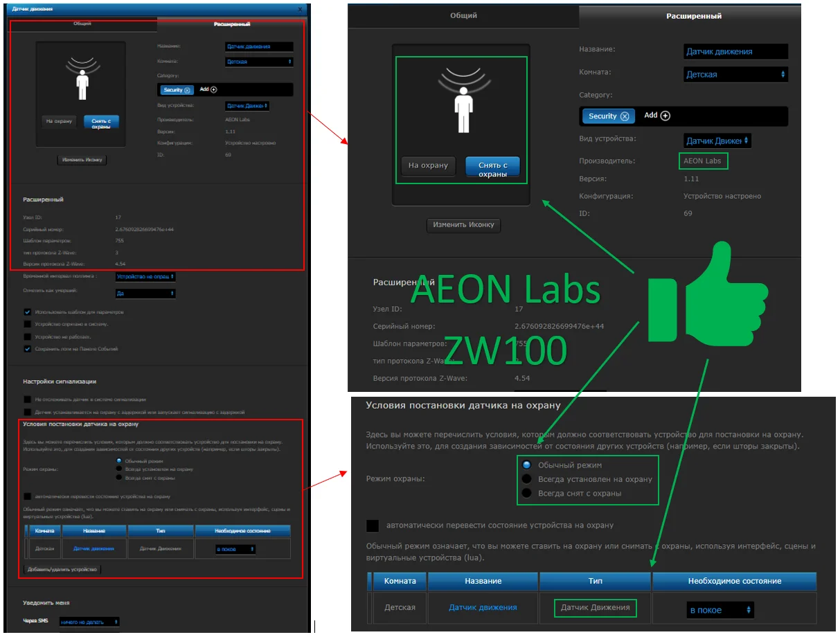
Task: Switch to Общий tab in the small dialog
Action: coord(82,24)
